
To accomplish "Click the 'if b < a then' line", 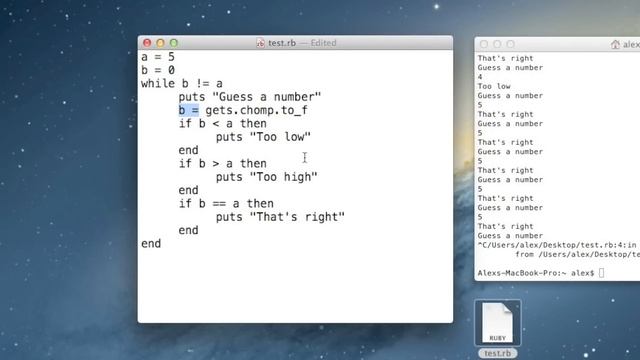I will (222, 124).
